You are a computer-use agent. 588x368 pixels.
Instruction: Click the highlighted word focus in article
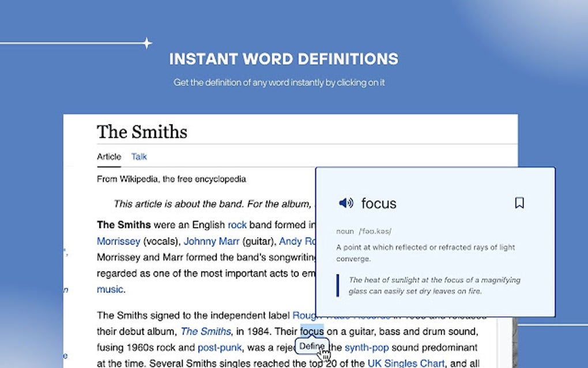click(312, 331)
